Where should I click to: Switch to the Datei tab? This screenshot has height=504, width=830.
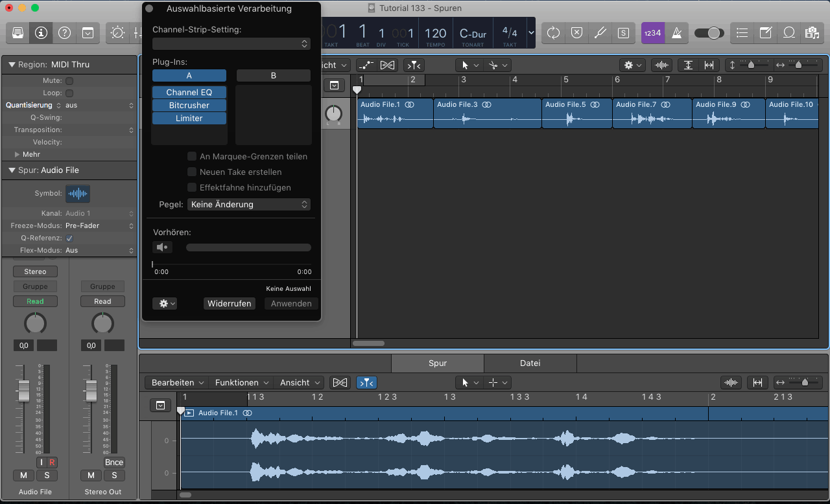coord(530,363)
